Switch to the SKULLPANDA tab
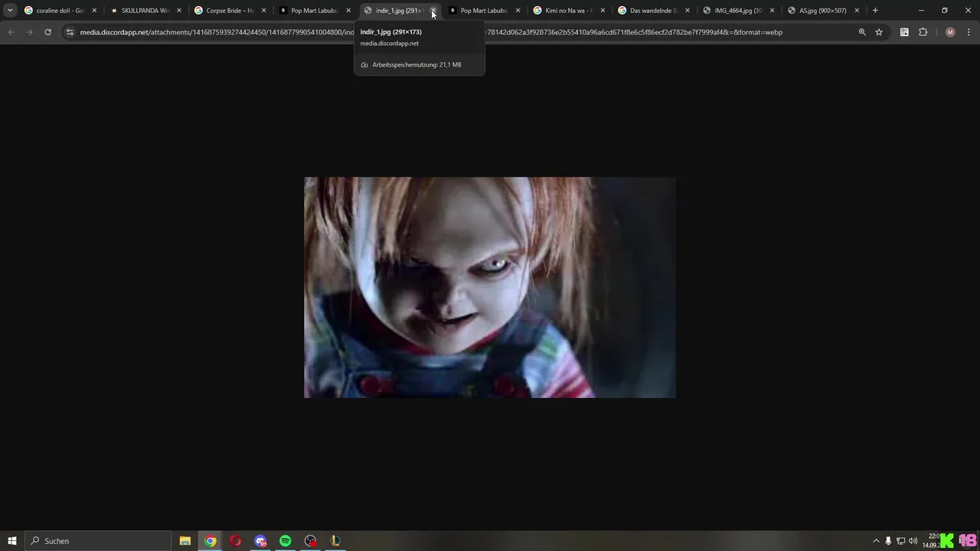Image resolution: width=980 pixels, height=551 pixels. click(x=145, y=11)
